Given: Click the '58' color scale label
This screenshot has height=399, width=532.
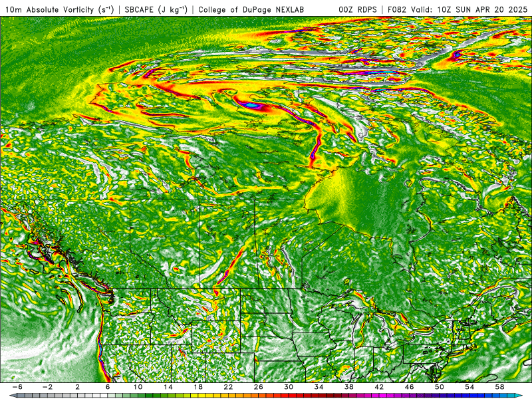Looking at the screenshot, I should coord(499,387).
